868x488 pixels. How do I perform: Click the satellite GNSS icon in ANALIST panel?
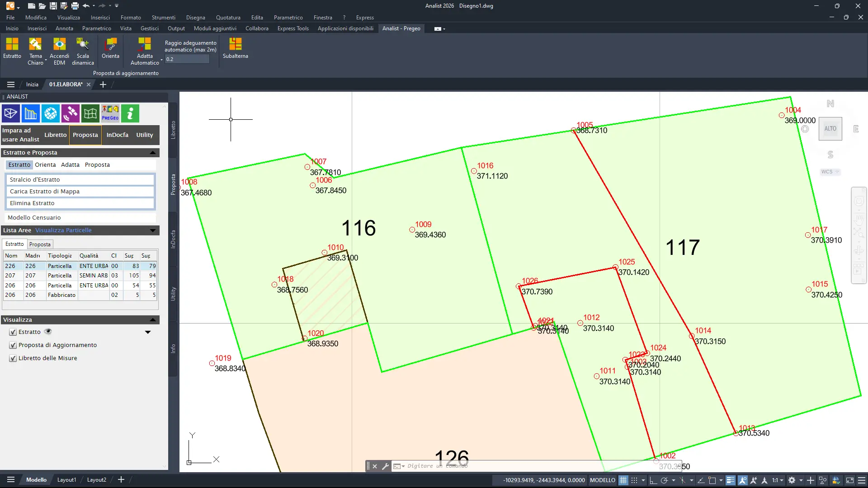(x=70, y=113)
